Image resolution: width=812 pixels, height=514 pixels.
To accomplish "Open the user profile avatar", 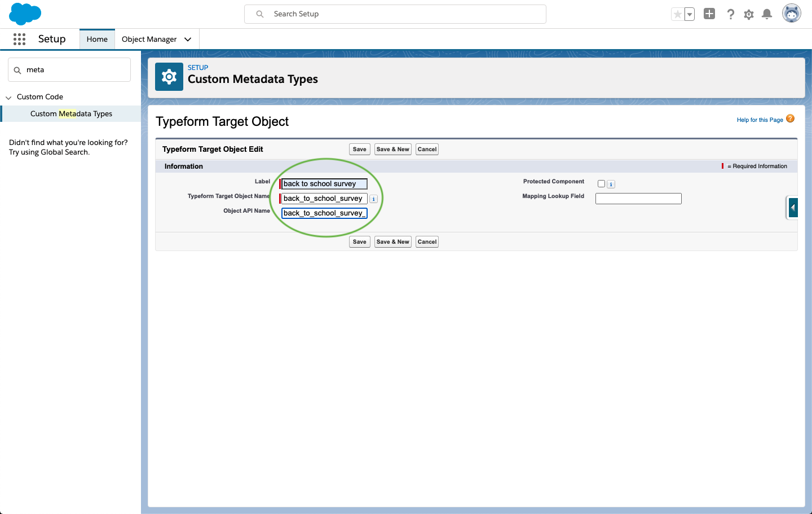I will (792, 14).
